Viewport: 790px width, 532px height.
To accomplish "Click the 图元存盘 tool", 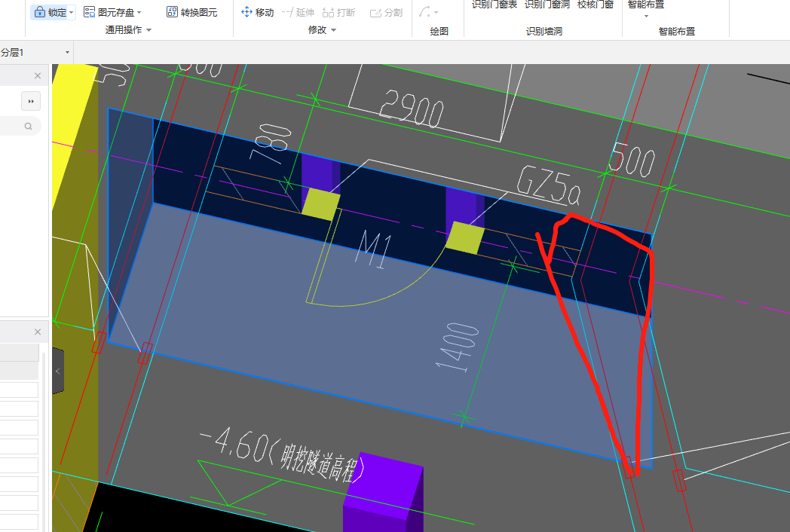I will (109, 12).
